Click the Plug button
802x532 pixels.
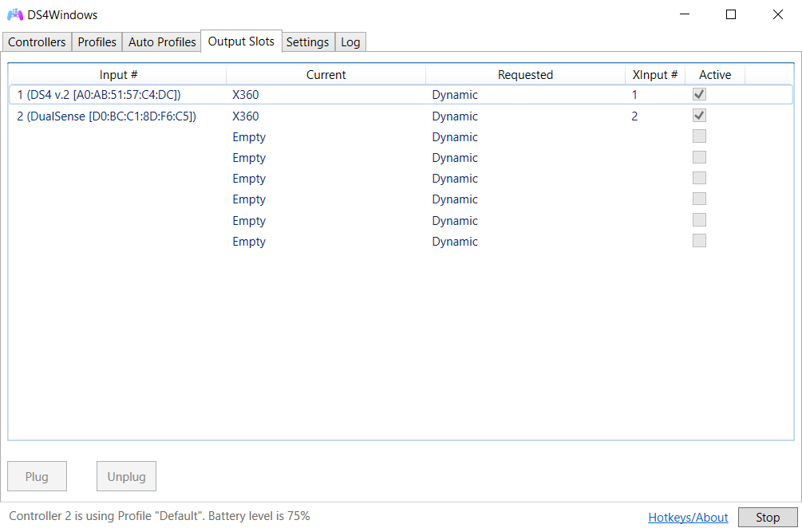[37, 476]
